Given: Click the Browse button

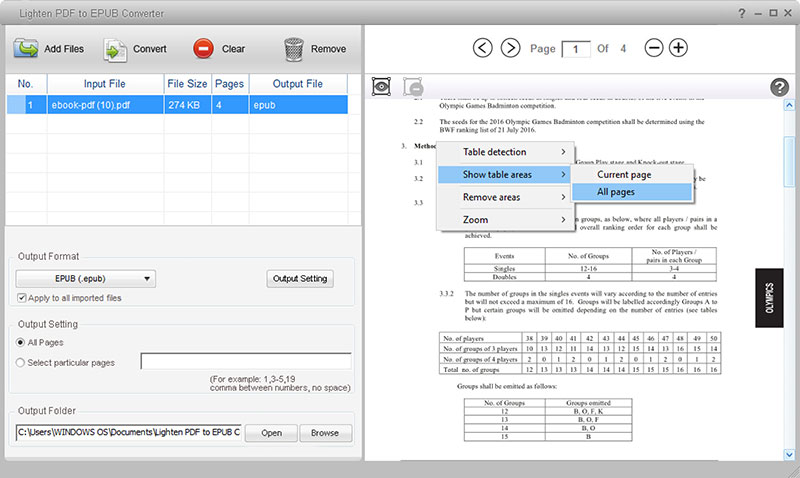Looking at the screenshot, I should click(325, 433).
